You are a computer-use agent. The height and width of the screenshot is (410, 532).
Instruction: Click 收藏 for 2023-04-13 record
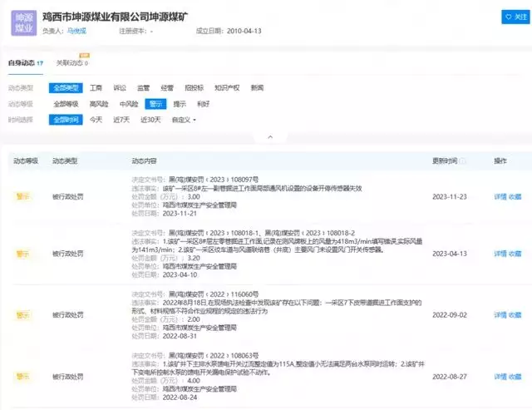point(515,254)
